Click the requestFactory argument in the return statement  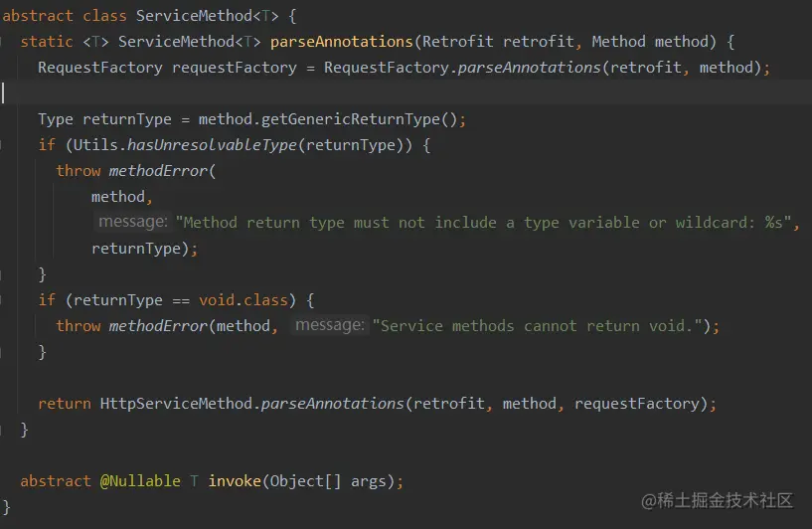636,404
